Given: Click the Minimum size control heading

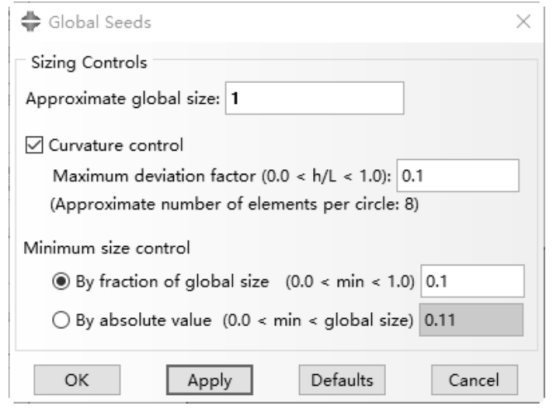Looking at the screenshot, I should (x=107, y=248).
